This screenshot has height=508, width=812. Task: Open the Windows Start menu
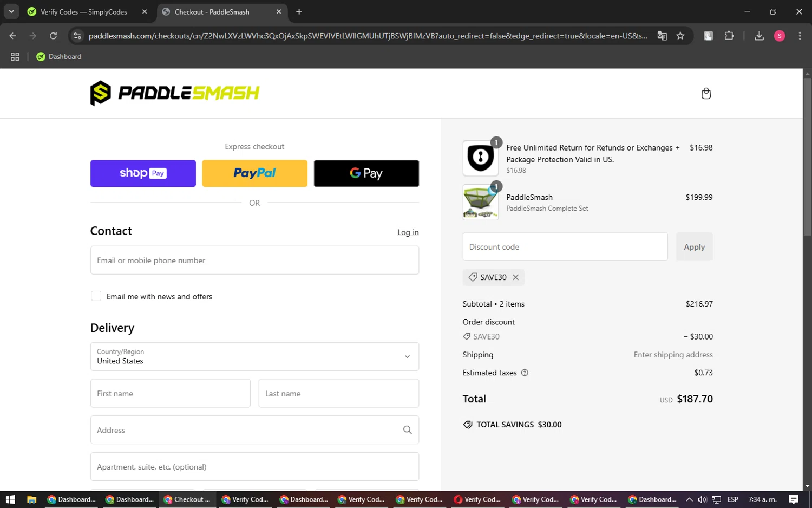coord(10,499)
